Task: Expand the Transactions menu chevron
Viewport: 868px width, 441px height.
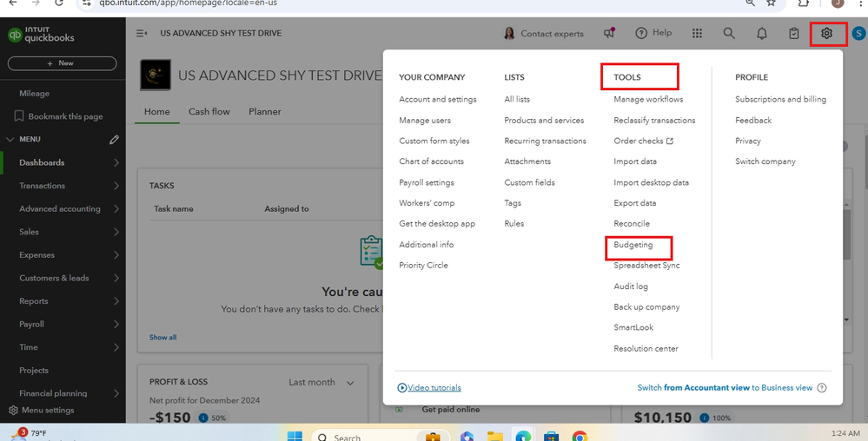Action: (116, 186)
